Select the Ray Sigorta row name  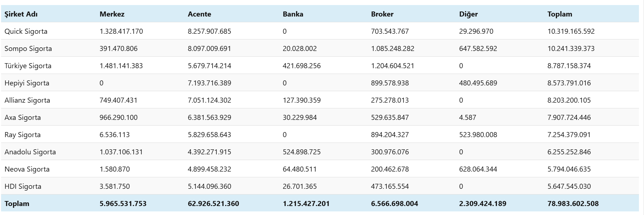[x=22, y=135]
